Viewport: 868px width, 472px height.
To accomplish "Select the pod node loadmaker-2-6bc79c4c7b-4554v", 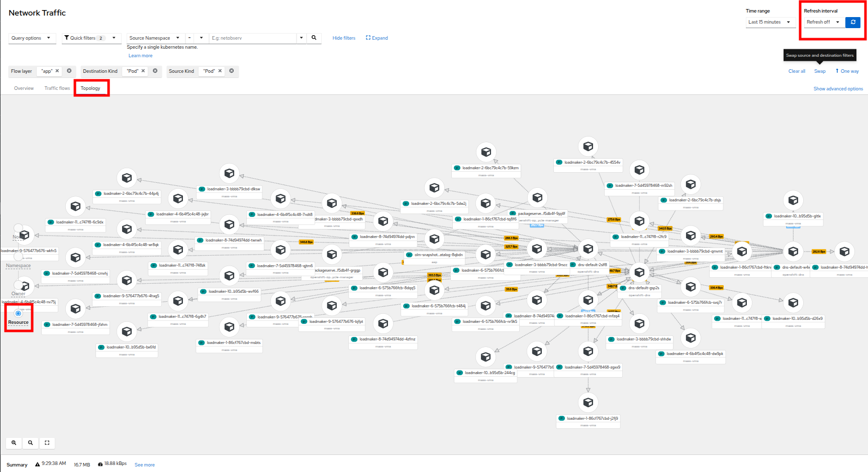I will [588, 146].
